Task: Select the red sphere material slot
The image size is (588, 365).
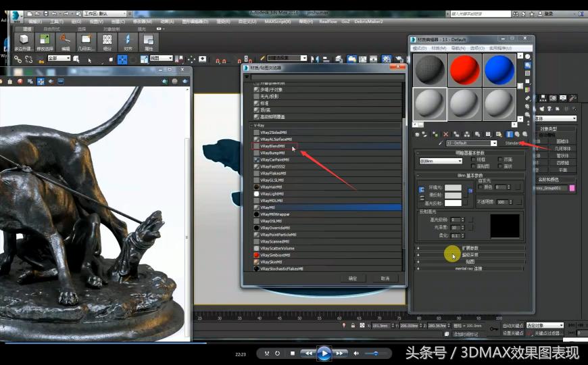Action: click(464, 70)
